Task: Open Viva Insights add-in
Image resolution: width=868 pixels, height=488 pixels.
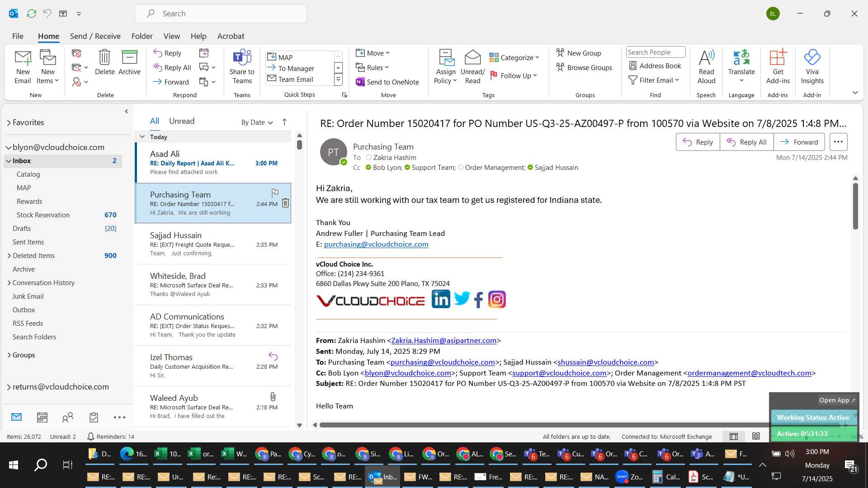Action: tap(812, 67)
